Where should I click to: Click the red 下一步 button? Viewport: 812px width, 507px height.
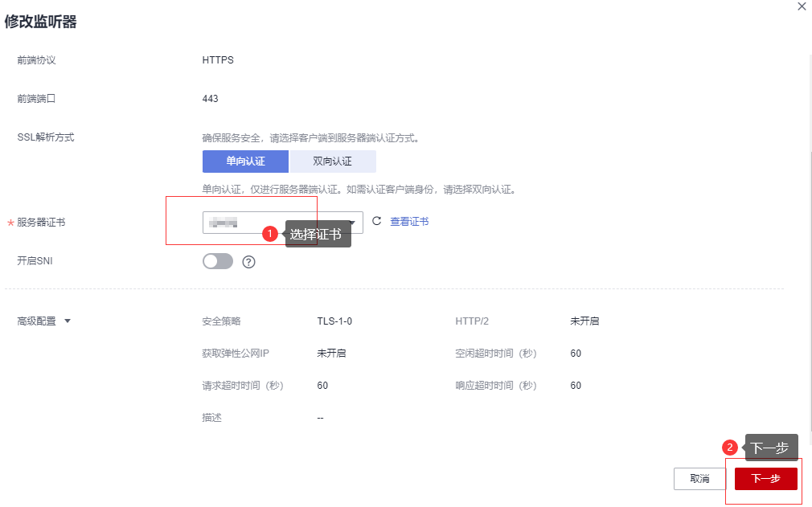[x=765, y=479]
